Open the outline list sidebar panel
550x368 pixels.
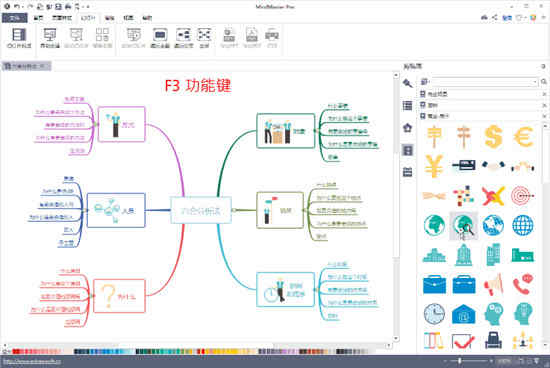(407, 106)
